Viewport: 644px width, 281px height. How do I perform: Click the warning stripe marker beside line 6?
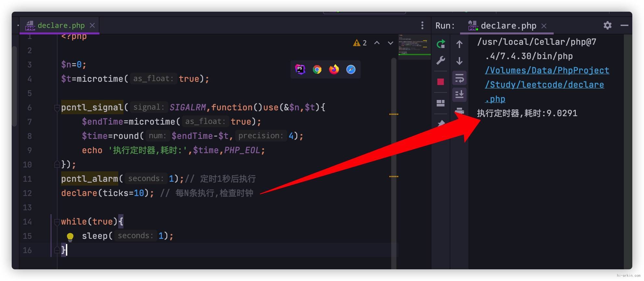(x=393, y=114)
